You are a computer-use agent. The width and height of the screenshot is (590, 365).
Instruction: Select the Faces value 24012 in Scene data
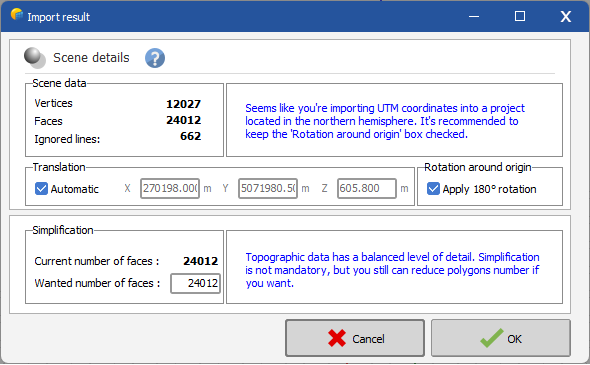click(184, 120)
